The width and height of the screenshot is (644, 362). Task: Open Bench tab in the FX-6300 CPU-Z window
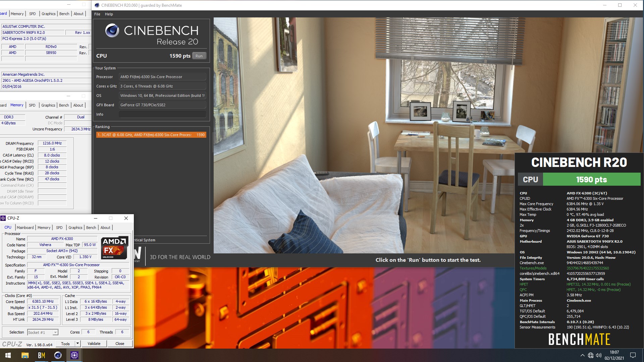(x=91, y=228)
